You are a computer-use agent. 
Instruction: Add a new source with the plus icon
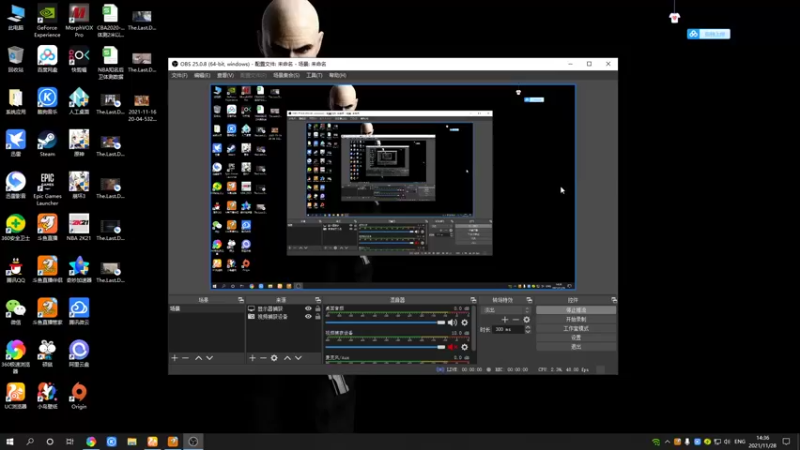coord(252,358)
